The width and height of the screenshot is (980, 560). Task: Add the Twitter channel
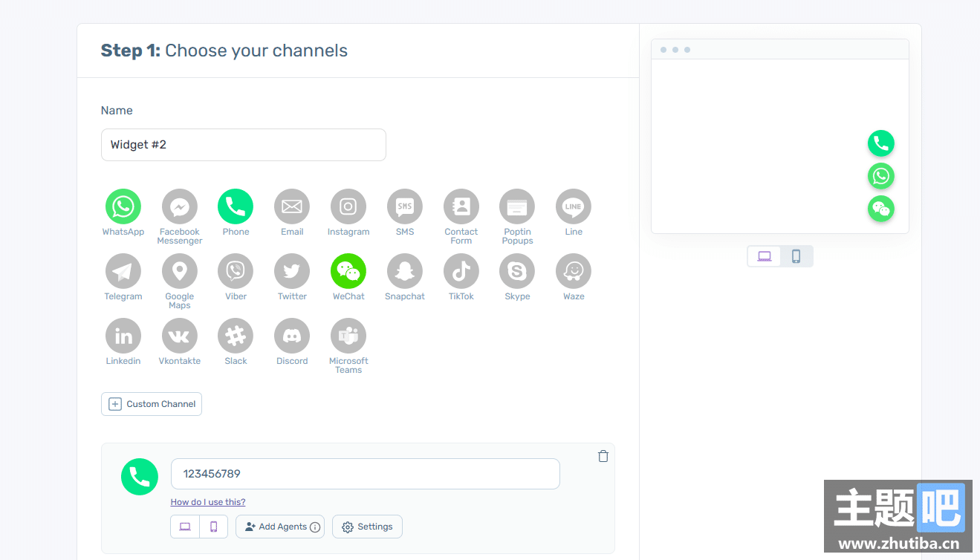coord(292,271)
